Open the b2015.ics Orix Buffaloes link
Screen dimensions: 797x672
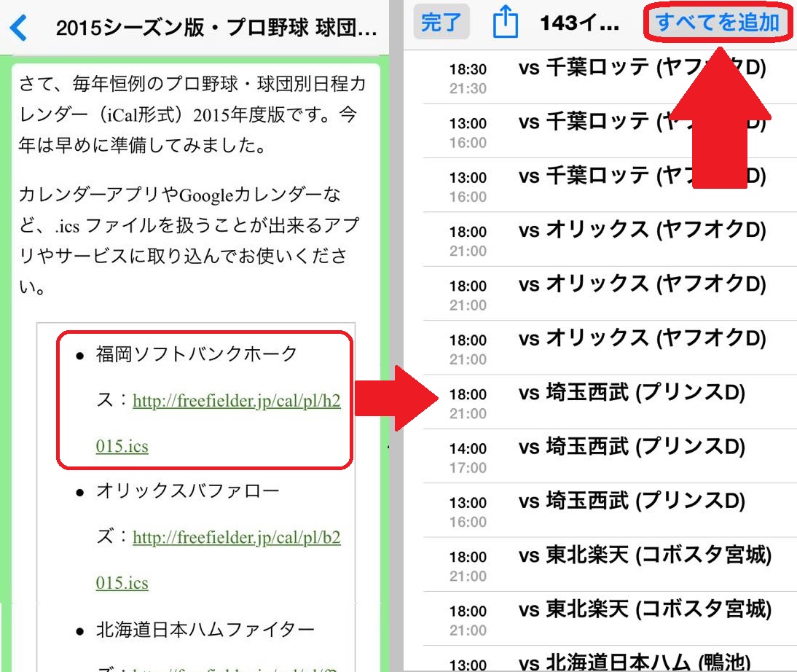pos(219,560)
